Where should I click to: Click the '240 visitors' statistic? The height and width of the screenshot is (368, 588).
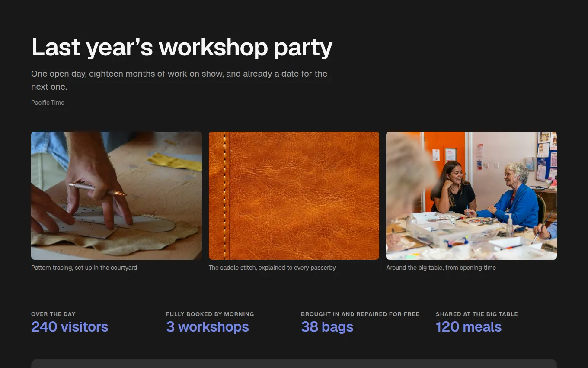(x=70, y=326)
